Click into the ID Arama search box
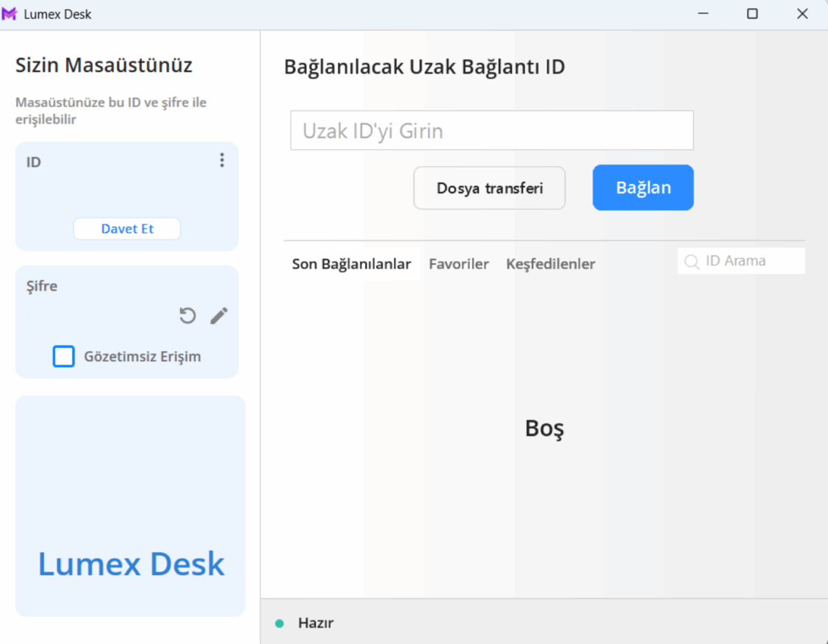 (x=749, y=261)
